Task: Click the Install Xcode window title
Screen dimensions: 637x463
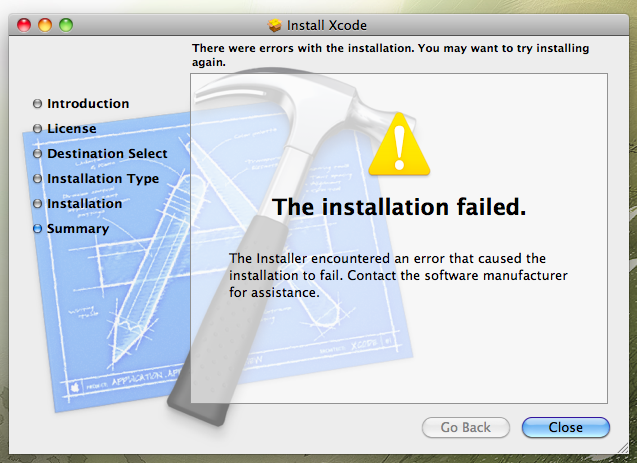Action: pos(327,25)
